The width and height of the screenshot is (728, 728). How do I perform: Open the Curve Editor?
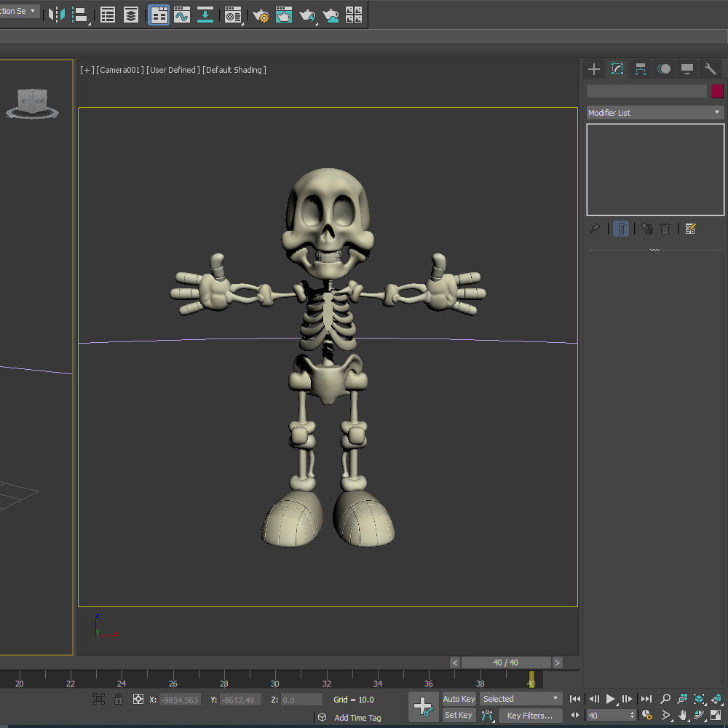point(182,15)
